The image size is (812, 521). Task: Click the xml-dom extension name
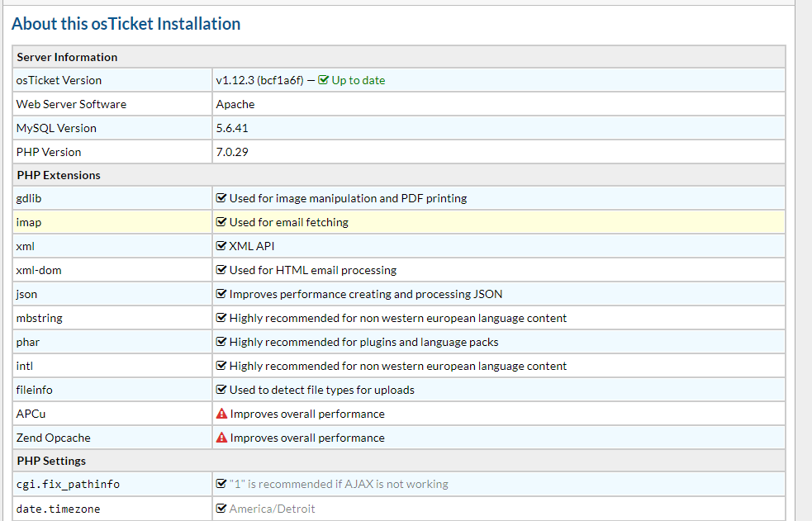click(x=39, y=270)
